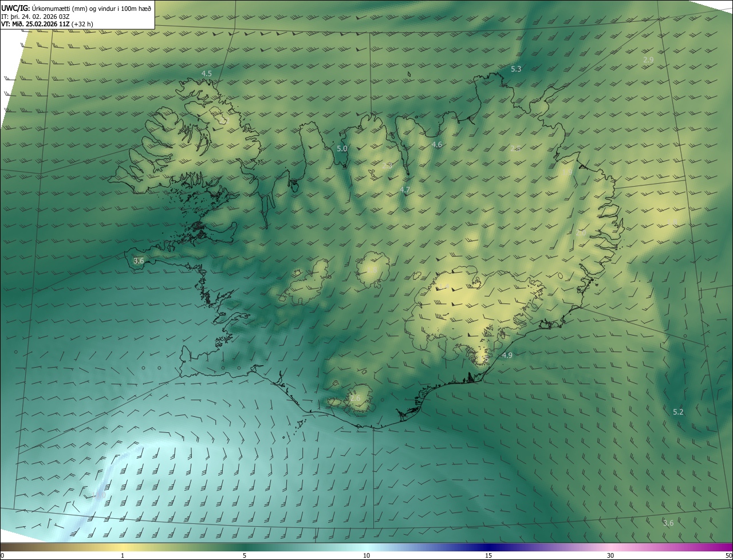This screenshot has height=560, width=733.
Task: Click the '0' tick on the color scale
Action: [x=2, y=555]
